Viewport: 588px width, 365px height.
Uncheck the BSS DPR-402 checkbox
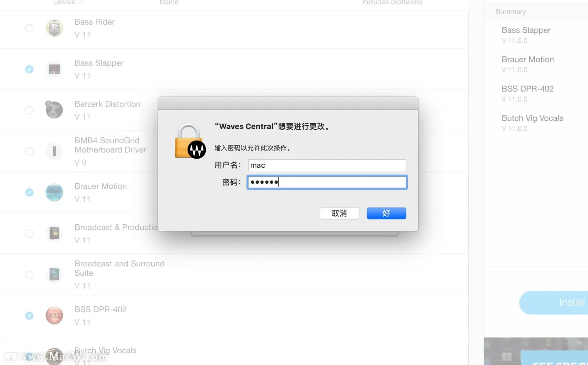tap(29, 316)
